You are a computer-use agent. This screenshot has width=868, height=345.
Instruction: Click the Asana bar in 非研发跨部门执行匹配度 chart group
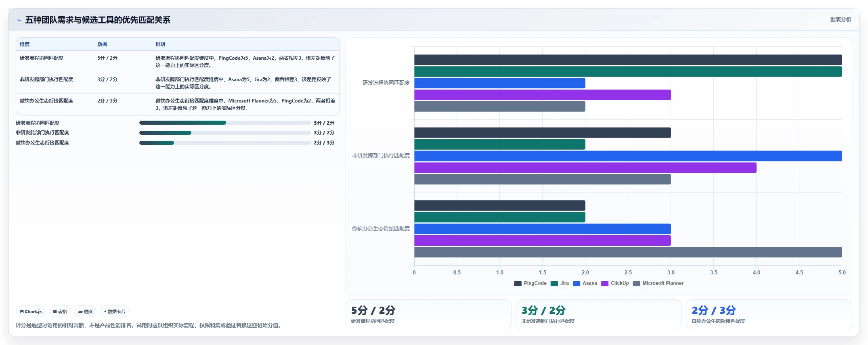click(x=628, y=156)
